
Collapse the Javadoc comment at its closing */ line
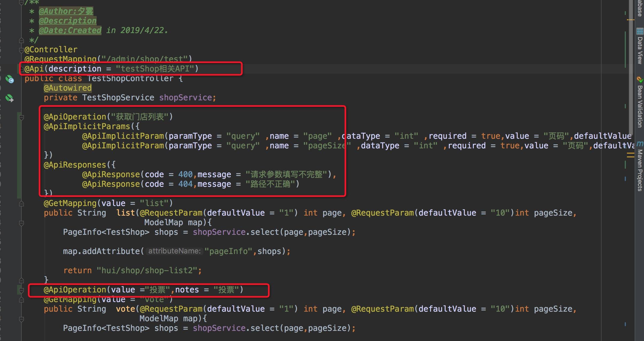22,41
